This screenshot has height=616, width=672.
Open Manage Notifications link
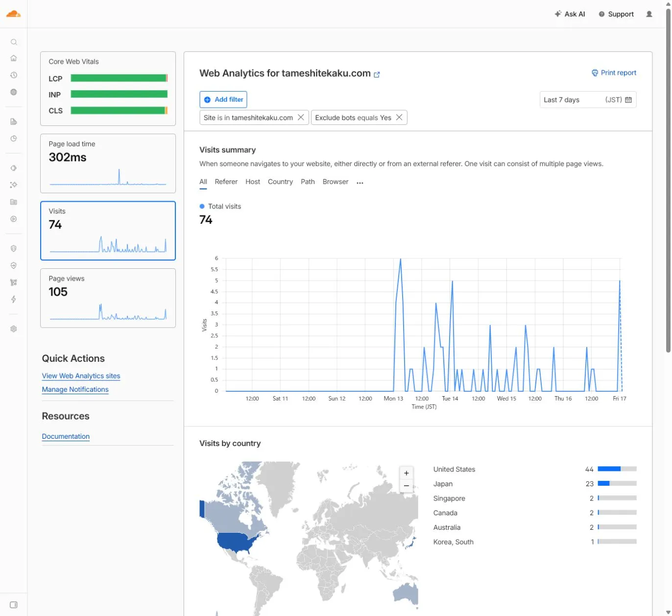tap(75, 389)
